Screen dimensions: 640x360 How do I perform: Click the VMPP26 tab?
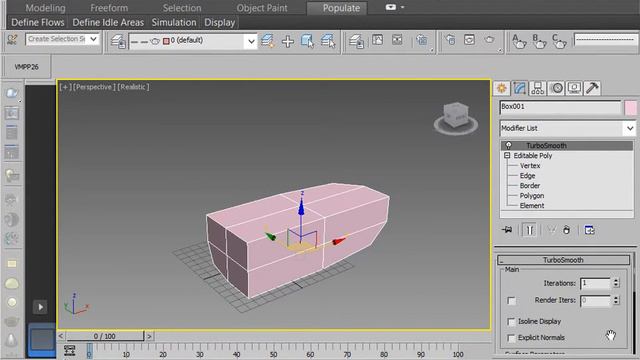coord(27,67)
